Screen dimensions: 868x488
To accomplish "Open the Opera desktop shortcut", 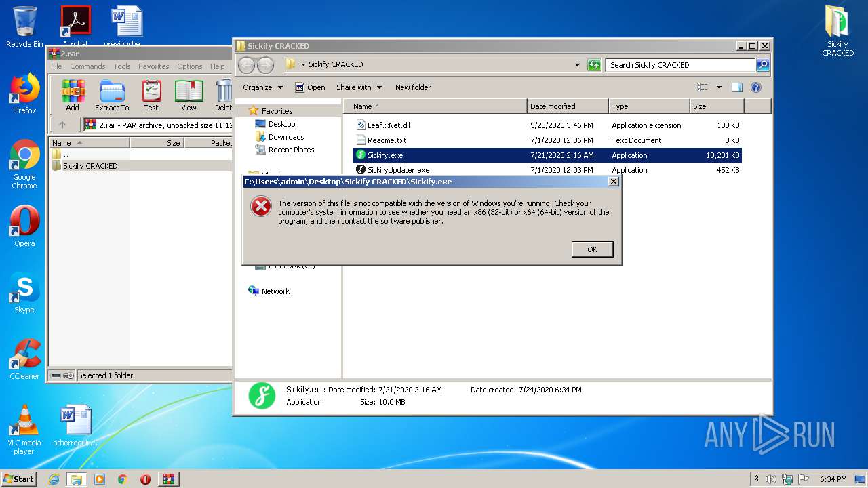I will [x=24, y=226].
